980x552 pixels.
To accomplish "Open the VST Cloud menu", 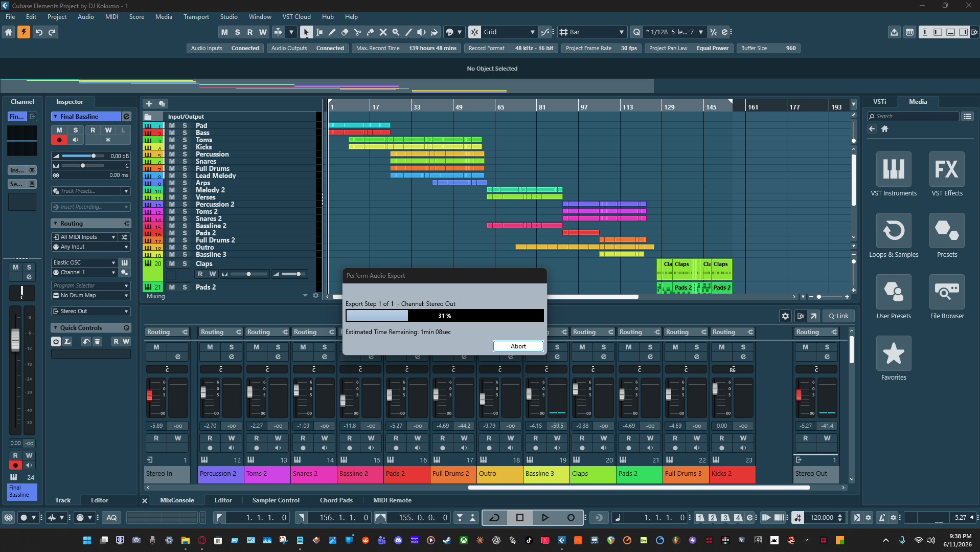I will 296,16.
